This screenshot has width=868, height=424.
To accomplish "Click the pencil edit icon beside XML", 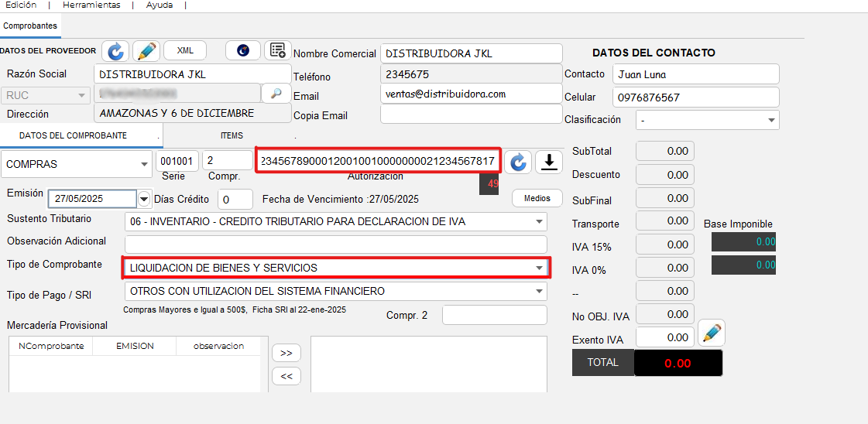I will (146, 51).
